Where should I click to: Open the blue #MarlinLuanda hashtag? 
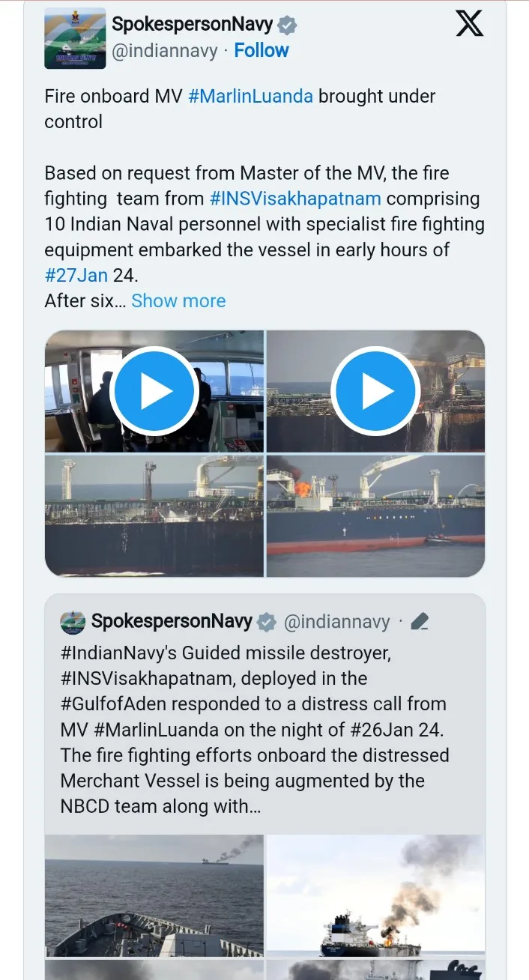tap(250, 96)
